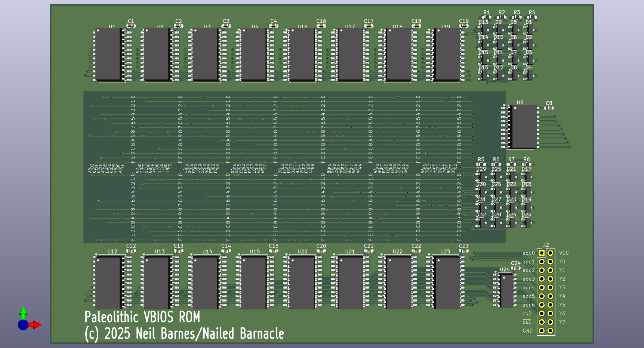Click the C24 capacitor above U24
Screen dimensions: 644x348
(x=516, y=268)
